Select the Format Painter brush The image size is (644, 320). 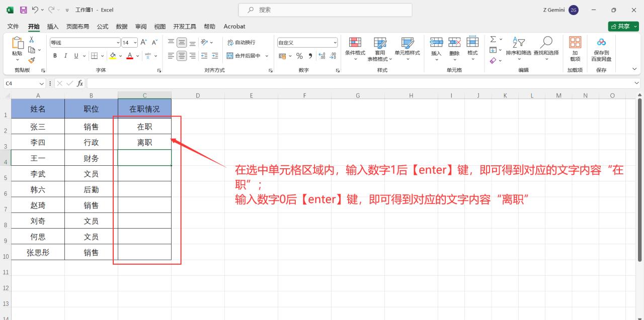pyautogui.click(x=32, y=60)
